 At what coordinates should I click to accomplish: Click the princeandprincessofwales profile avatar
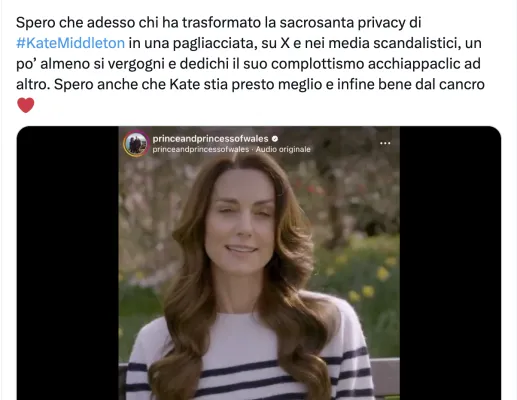coord(136,144)
